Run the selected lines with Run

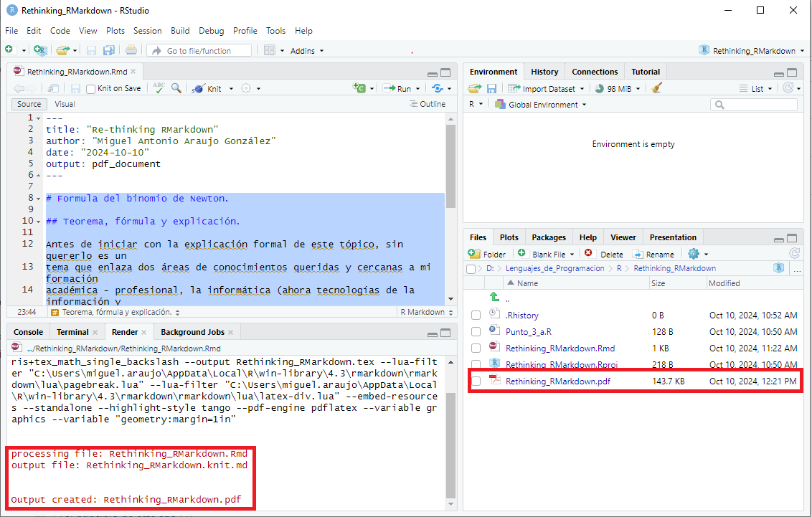point(397,88)
